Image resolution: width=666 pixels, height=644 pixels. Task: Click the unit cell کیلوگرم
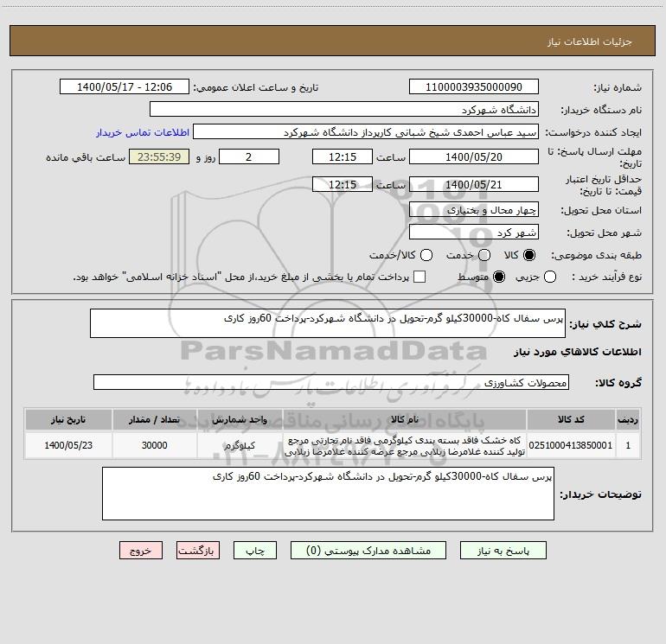(x=240, y=445)
